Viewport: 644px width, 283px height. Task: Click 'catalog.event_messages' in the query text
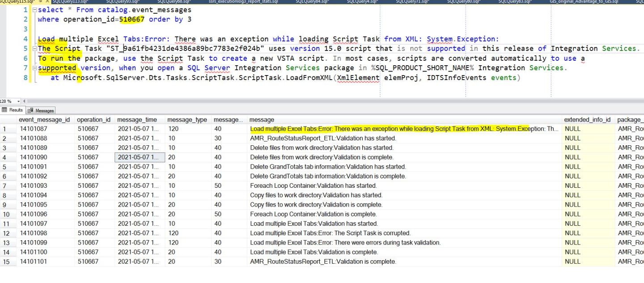(x=144, y=9)
